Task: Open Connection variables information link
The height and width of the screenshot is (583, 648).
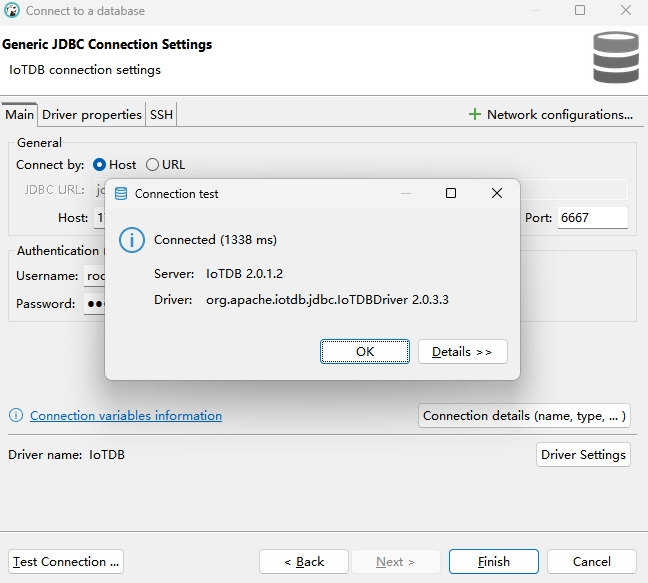Action: [126, 416]
